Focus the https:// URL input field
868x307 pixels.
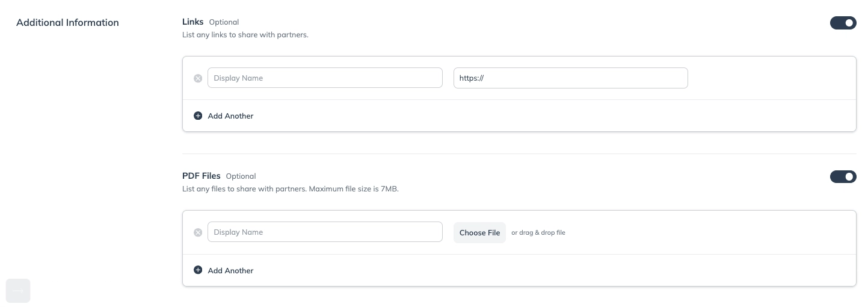click(570, 78)
